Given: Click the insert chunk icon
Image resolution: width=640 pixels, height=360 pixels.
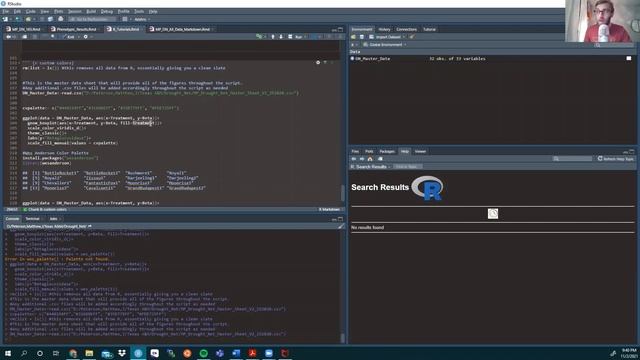Looking at the screenshot, I should [259, 37].
